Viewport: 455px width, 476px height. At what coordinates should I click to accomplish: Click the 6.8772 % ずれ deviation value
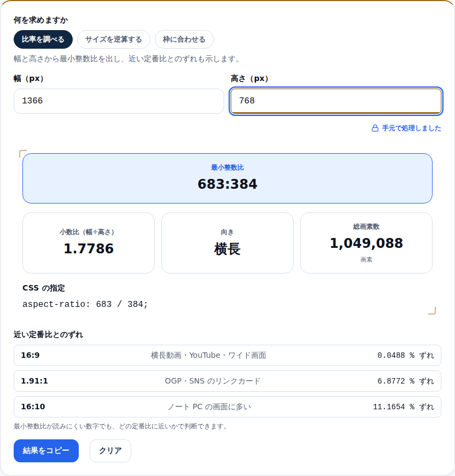(x=406, y=381)
